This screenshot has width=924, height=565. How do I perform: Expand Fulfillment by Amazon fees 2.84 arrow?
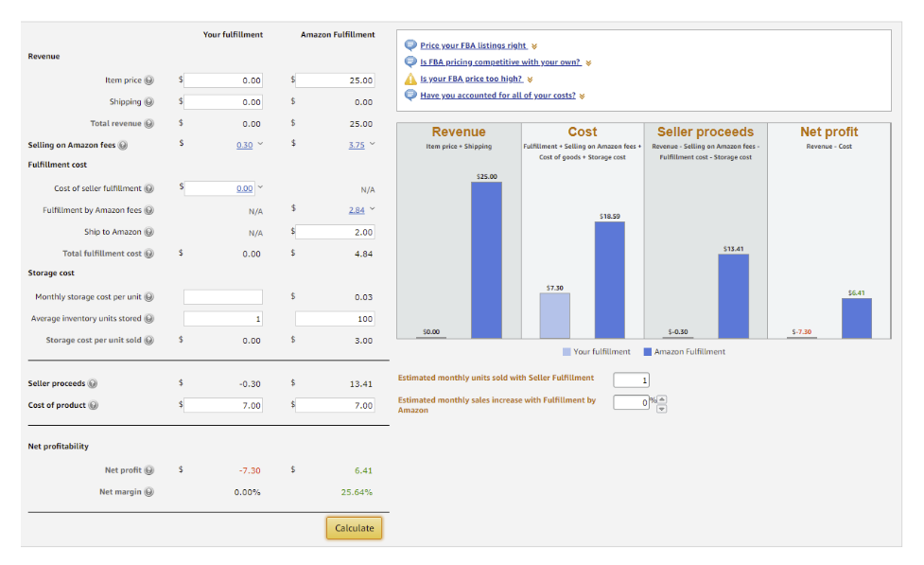373,209
